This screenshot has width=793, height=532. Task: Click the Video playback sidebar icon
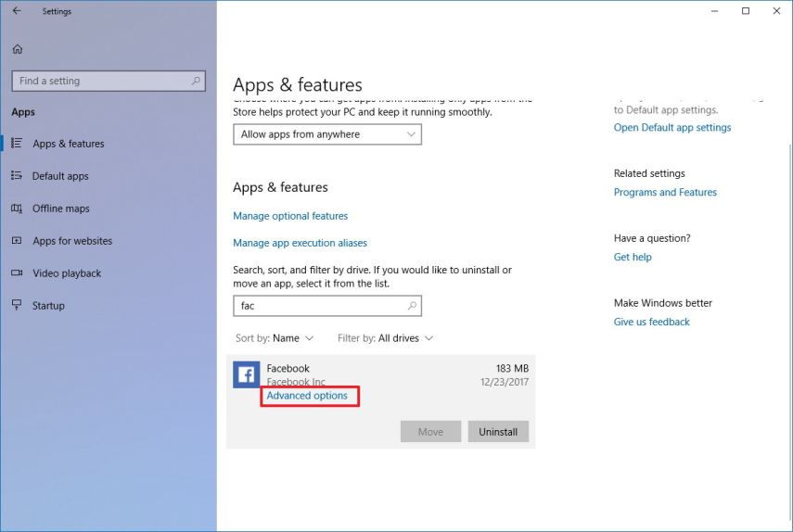pos(17,272)
